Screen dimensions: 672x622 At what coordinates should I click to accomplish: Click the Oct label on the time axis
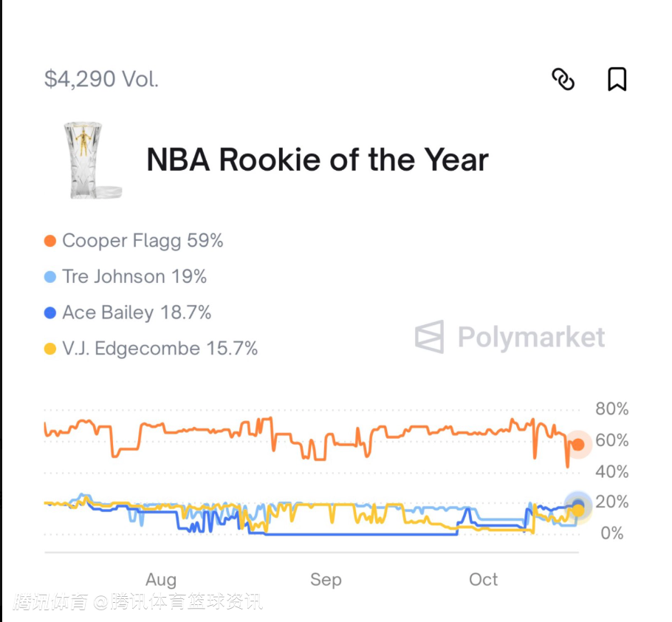pyautogui.click(x=484, y=580)
